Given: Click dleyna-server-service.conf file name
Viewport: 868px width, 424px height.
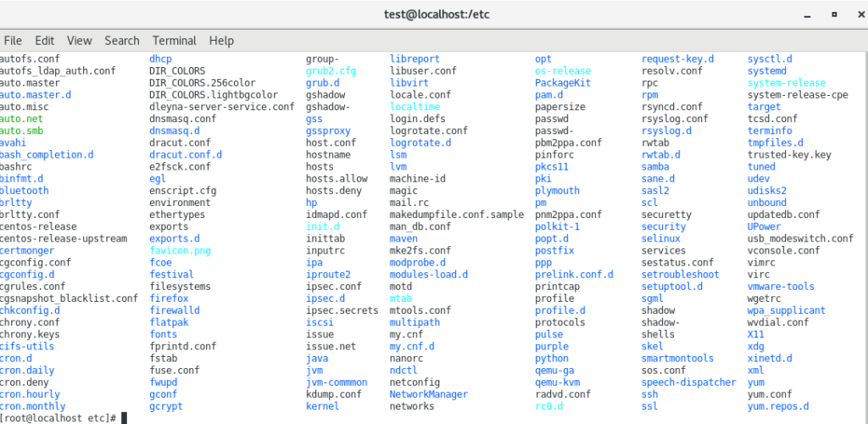Looking at the screenshot, I should [x=222, y=107].
